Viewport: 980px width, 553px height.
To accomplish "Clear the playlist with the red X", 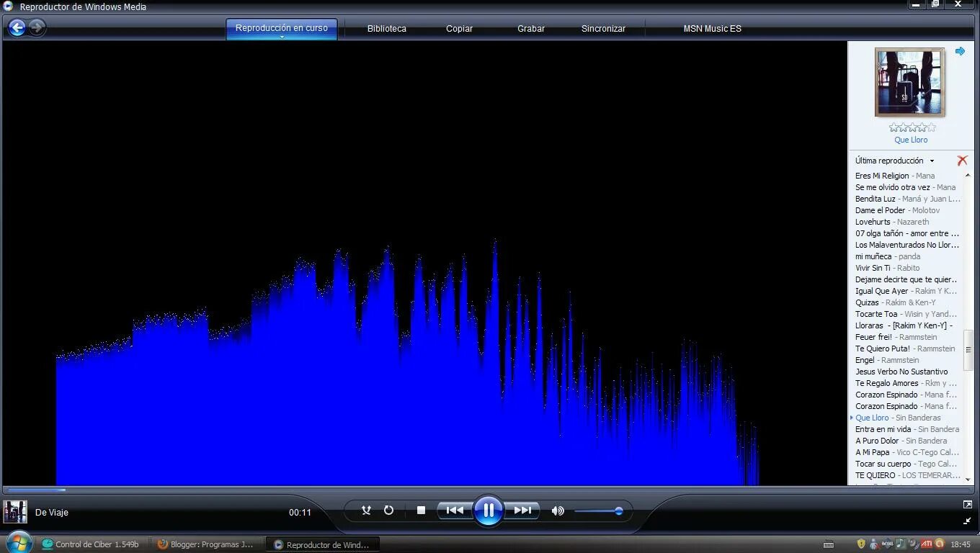I will (x=962, y=161).
